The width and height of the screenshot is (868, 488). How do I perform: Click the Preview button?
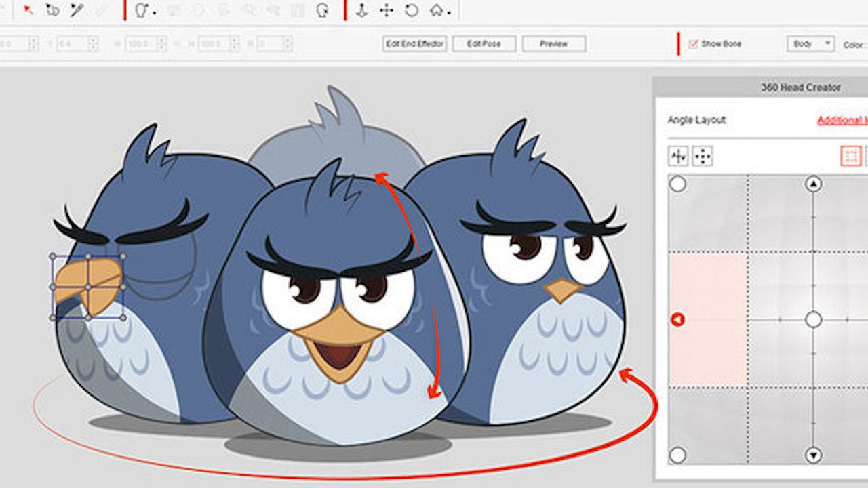(x=554, y=44)
